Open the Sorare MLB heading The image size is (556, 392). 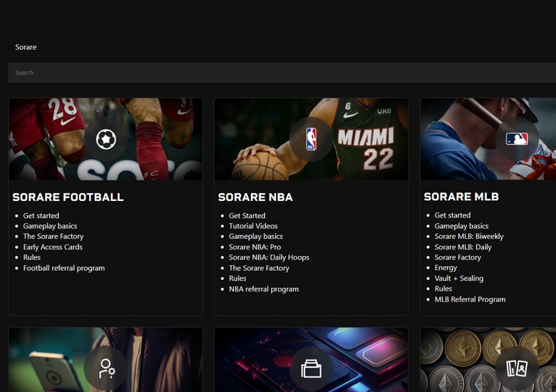tap(461, 197)
